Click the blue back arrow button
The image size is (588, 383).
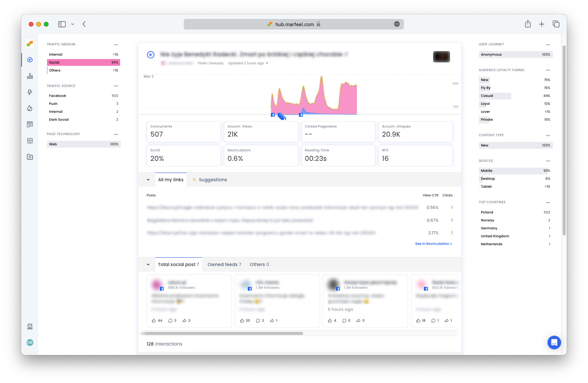150,55
